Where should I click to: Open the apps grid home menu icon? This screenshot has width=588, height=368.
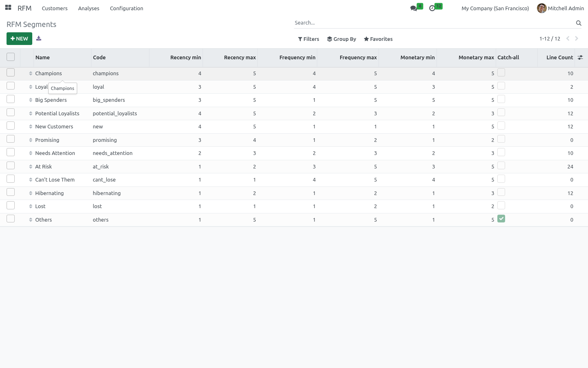pos(8,8)
